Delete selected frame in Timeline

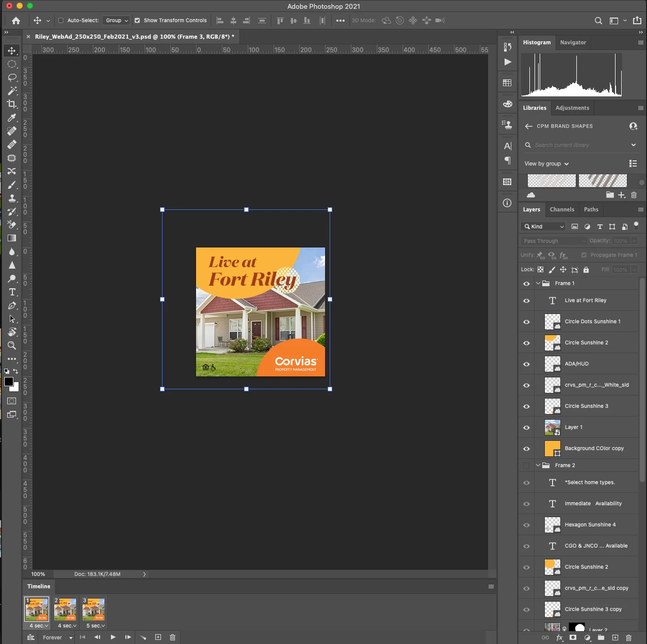click(x=172, y=637)
